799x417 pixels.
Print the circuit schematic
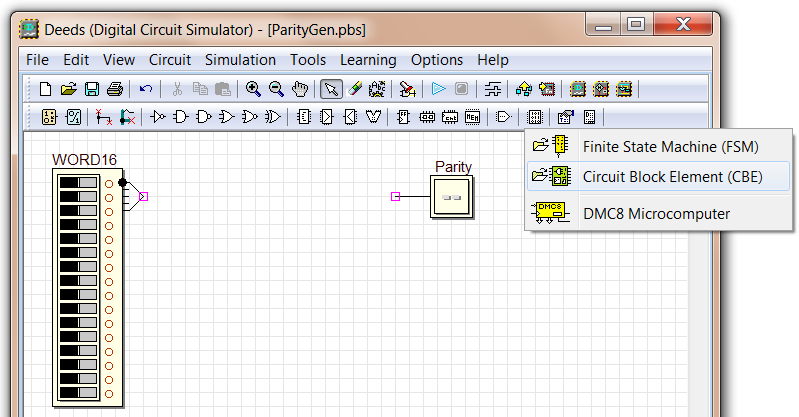115,89
